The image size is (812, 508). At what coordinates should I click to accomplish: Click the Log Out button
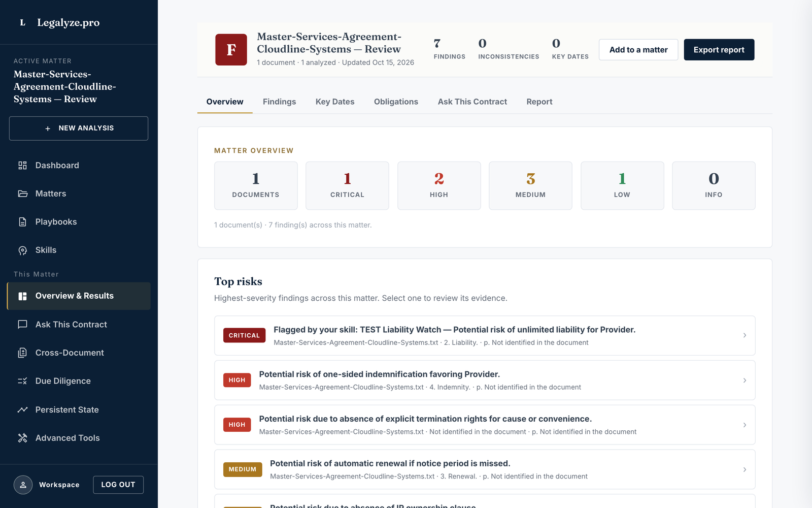point(118,485)
